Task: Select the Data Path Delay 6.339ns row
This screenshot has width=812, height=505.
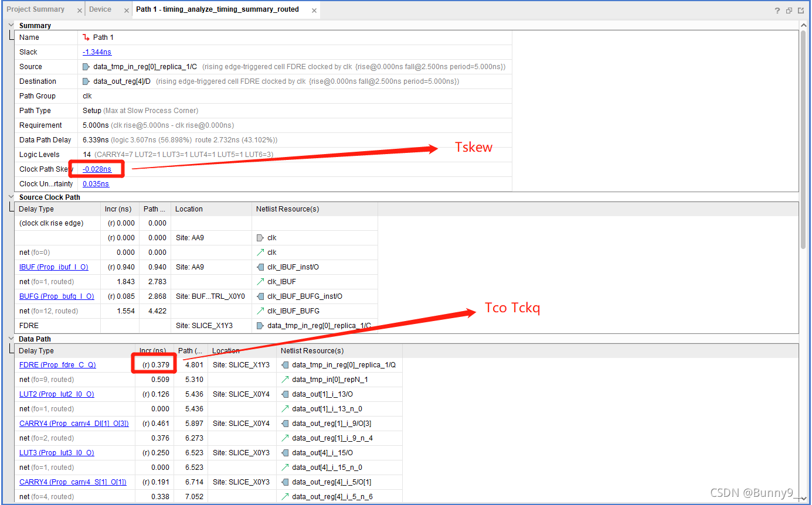Action: tap(263, 140)
